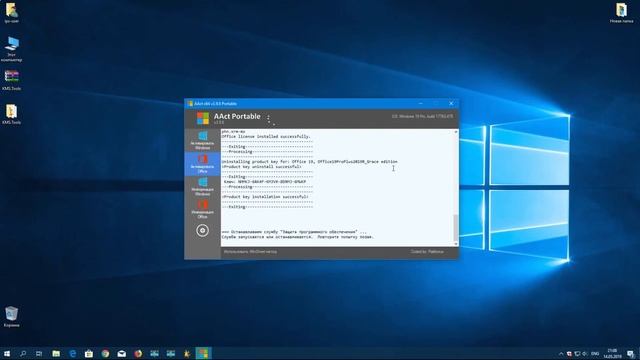Launch Microsoft Edge from the taskbar
The width and height of the screenshot is (640, 360).
(x=73, y=353)
